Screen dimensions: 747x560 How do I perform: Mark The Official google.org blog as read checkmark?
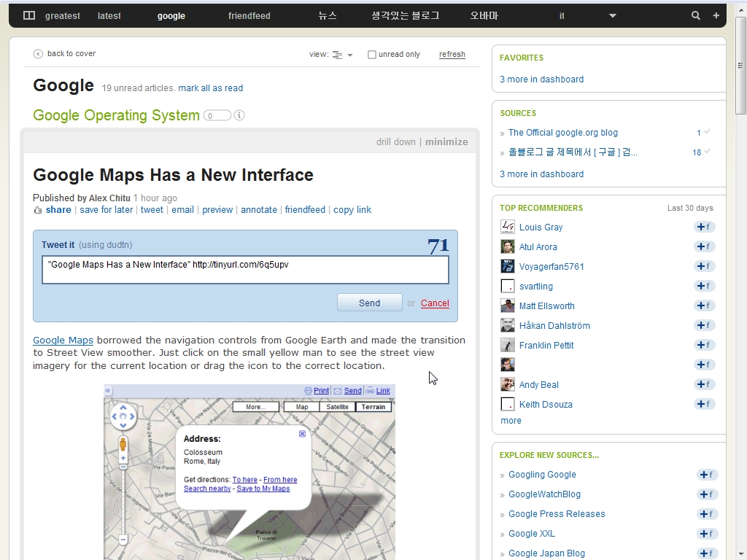pos(708,132)
